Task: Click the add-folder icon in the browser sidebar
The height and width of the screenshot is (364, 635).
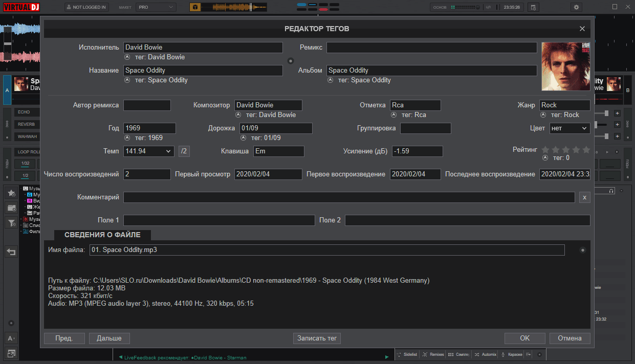Action: click(11, 208)
